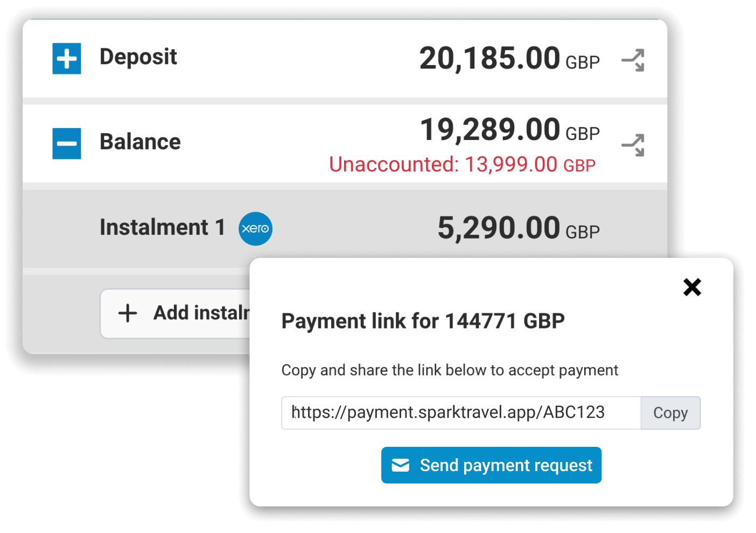Add instalment button
The height and width of the screenshot is (533, 756).
tap(176, 313)
